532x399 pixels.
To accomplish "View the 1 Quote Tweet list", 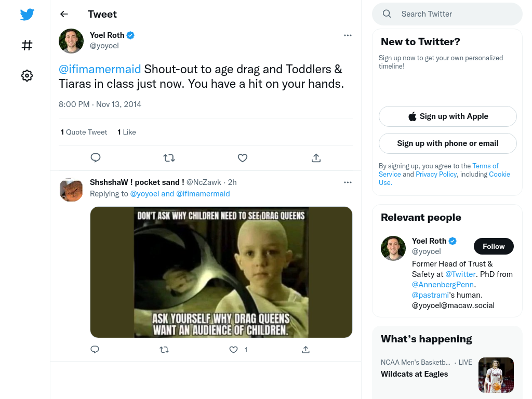I will pyautogui.click(x=84, y=132).
